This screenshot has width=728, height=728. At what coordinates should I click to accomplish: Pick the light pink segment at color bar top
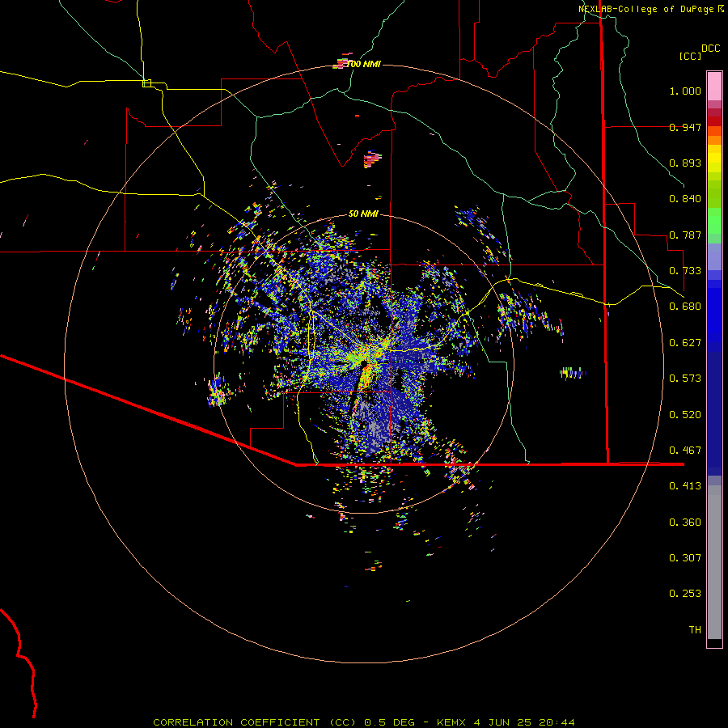pos(714,87)
